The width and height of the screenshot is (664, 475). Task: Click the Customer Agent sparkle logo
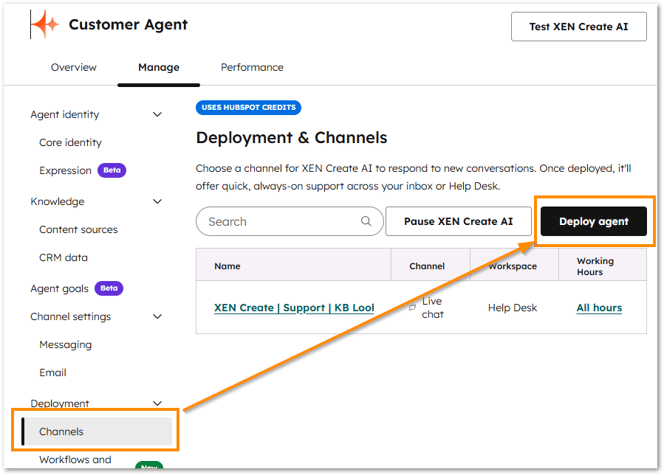[45, 24]
